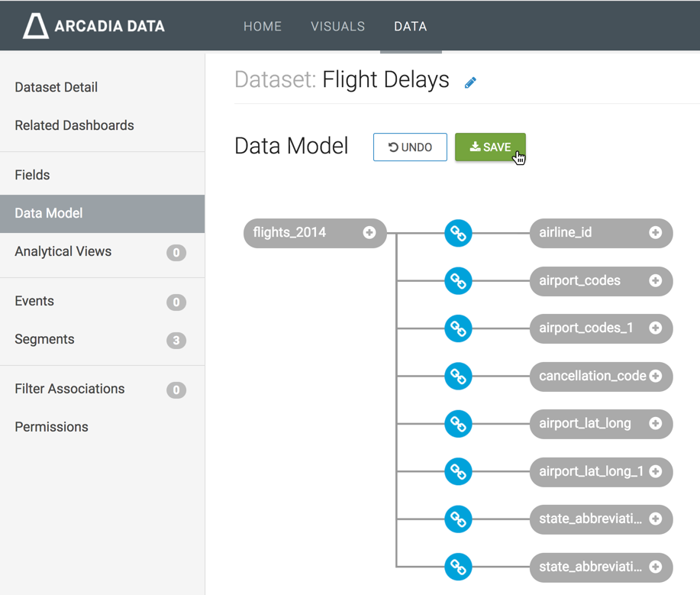Viewport: 700px width, 595px height.
Task: Save the data model
Action: (x=490, y=147)
